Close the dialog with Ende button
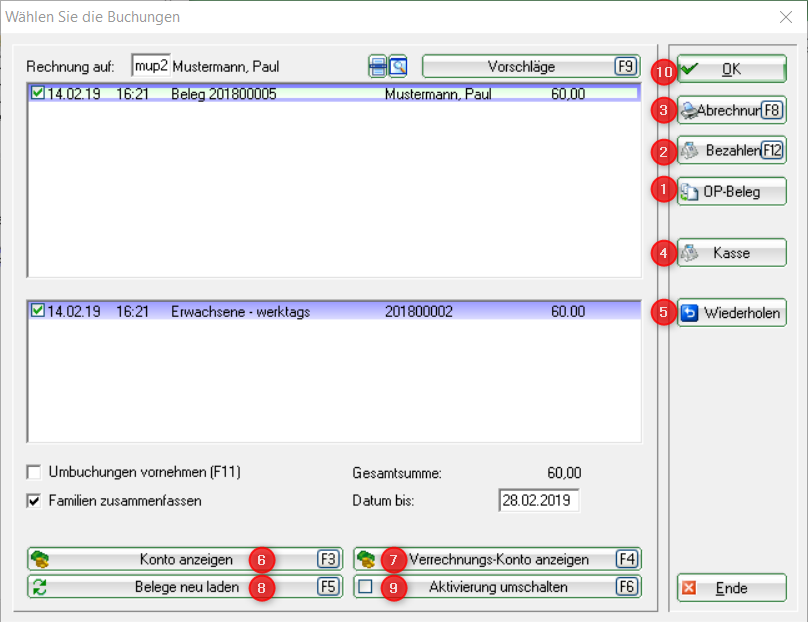This screenshot has width=808, height=622. (731, 588)
